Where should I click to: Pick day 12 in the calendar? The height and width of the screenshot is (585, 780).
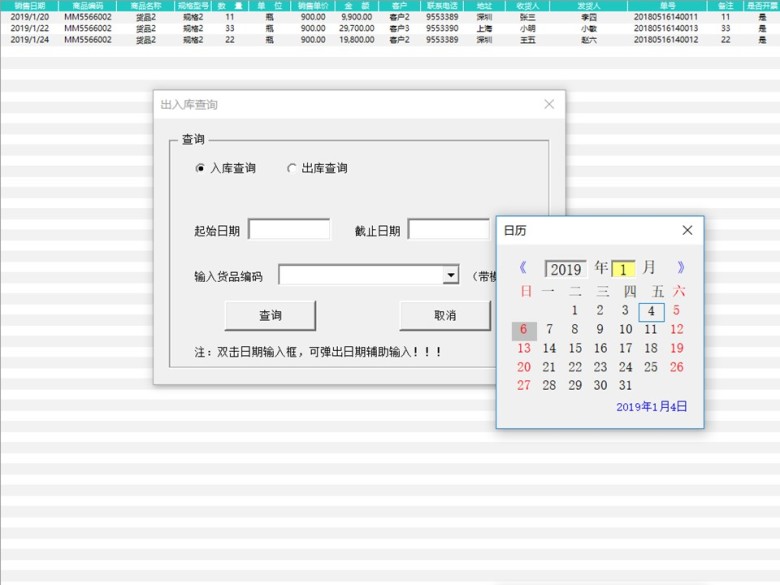coord(677,329)
